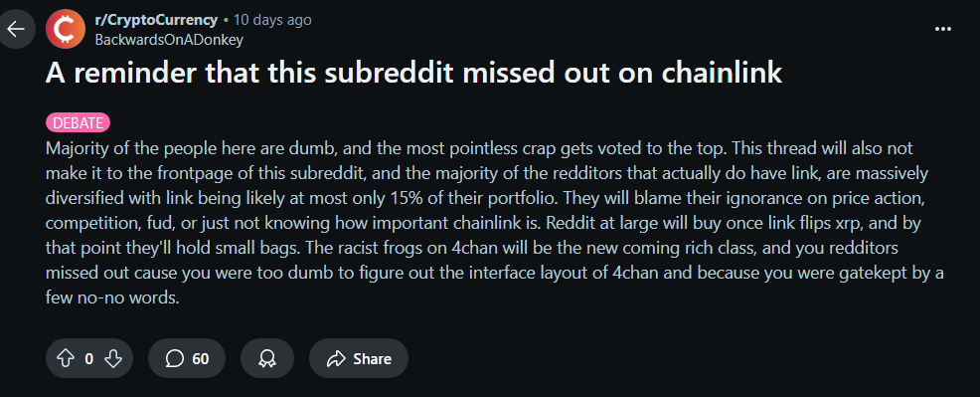
Task: Click the speech bubble comments icon
Action: [x=175, y=359]
